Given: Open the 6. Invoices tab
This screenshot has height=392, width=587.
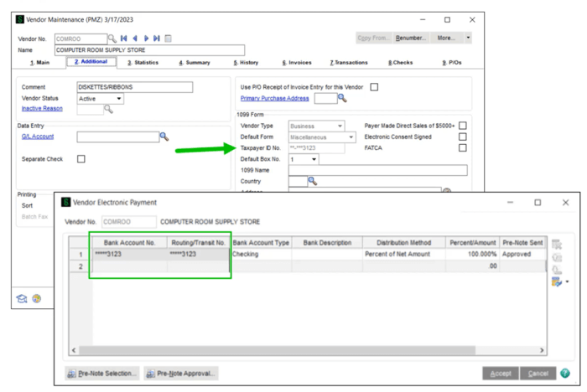Looking at the screenshot, I should tap(297, 63).
